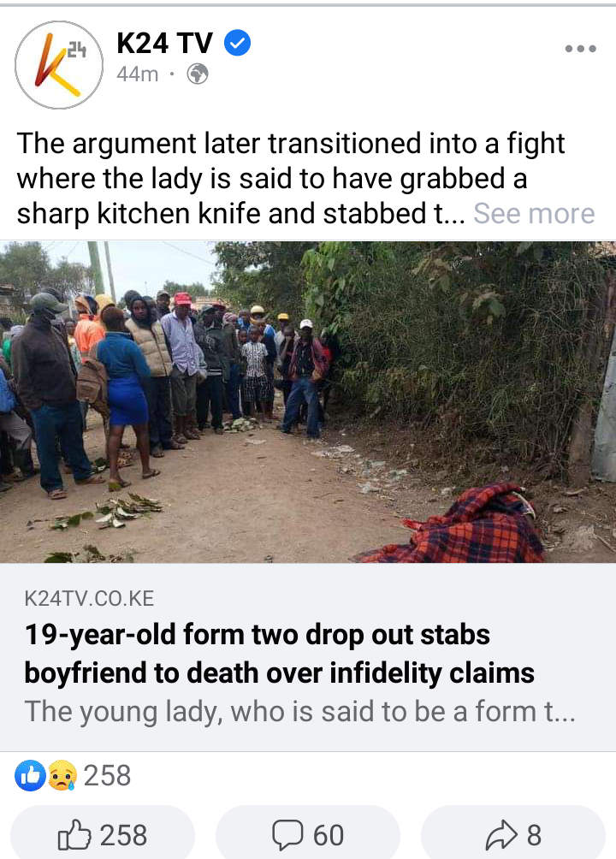Click the crying sad reaction emoji
The height and width of the screenshot is (859, 616).
[x=62, y=775]
